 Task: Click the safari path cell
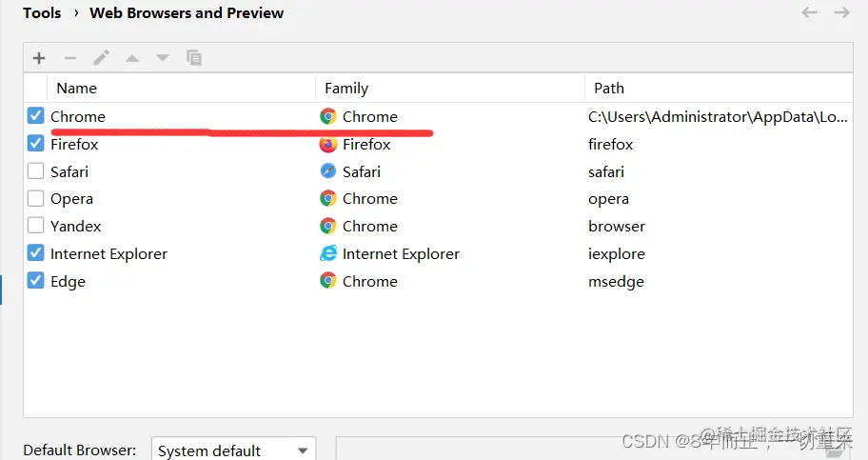point(606,171)
